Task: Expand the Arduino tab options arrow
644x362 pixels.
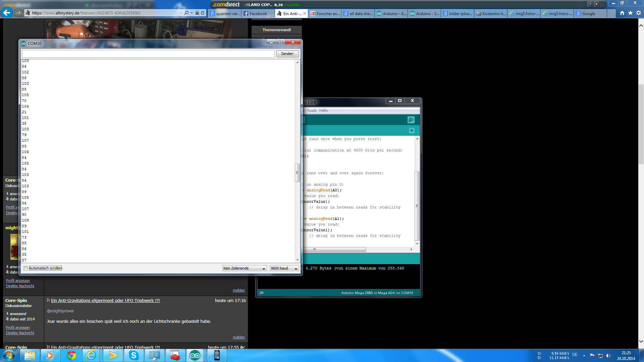Action: [x=412, y=131]
